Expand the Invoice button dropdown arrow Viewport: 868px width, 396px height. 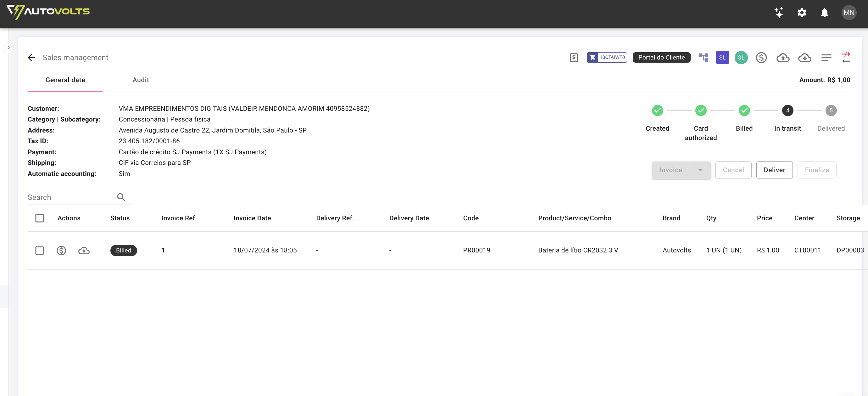701,170
